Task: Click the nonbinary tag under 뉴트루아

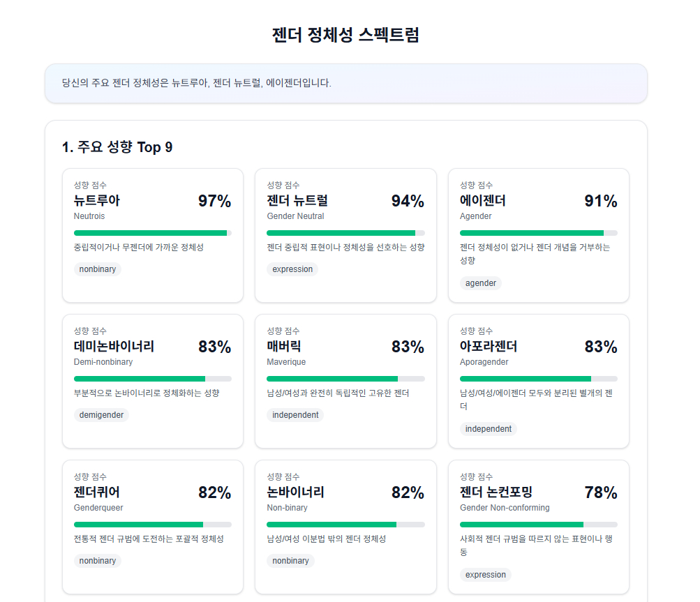Action: 98,269
